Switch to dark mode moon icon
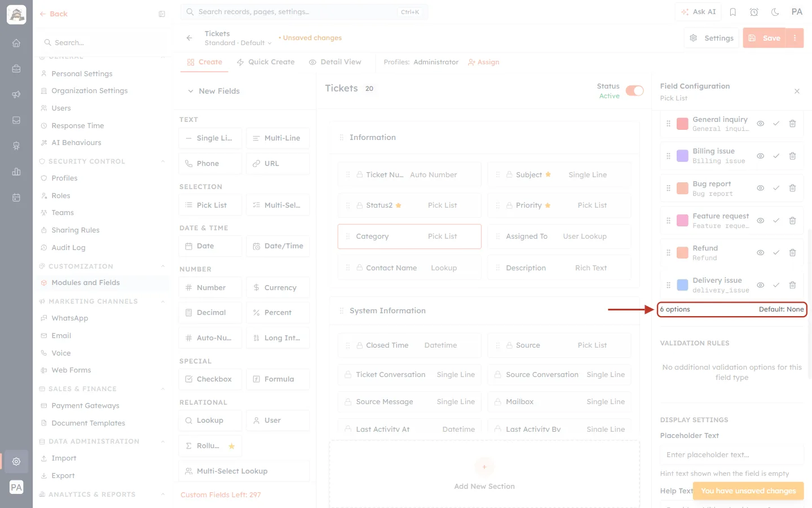Screen dimensions: 812x508 point(775,12)
